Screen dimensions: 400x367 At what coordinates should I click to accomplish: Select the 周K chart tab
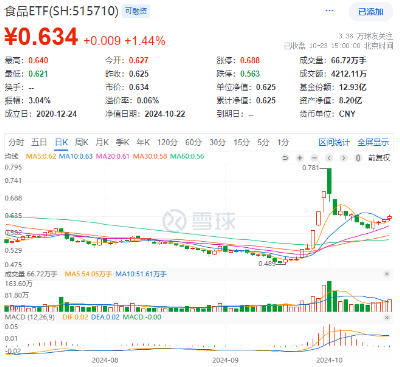coord(82,143)
